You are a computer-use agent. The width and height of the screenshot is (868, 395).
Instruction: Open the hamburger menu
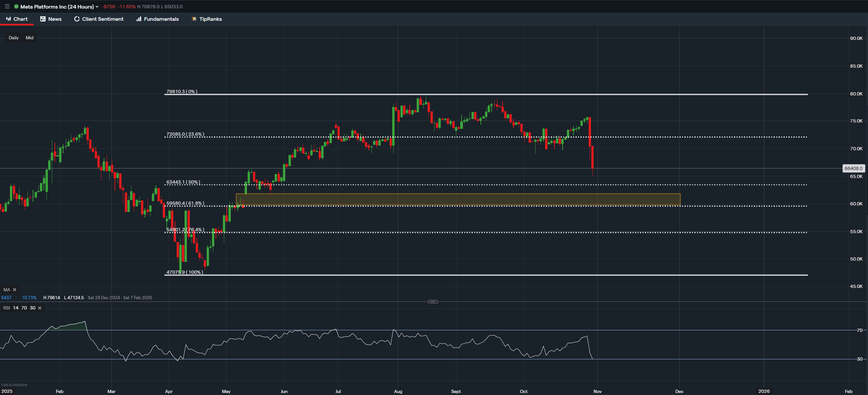[x=7, y=6]
